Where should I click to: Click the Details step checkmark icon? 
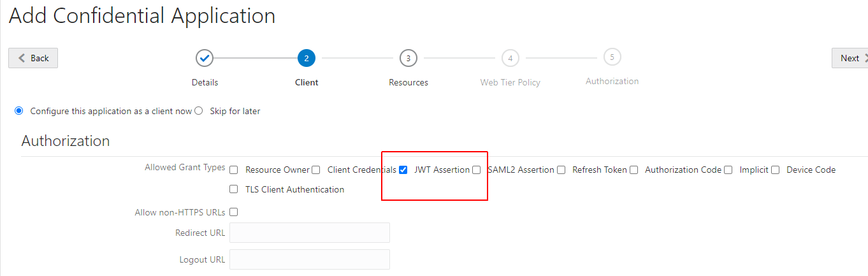point(205,58)
